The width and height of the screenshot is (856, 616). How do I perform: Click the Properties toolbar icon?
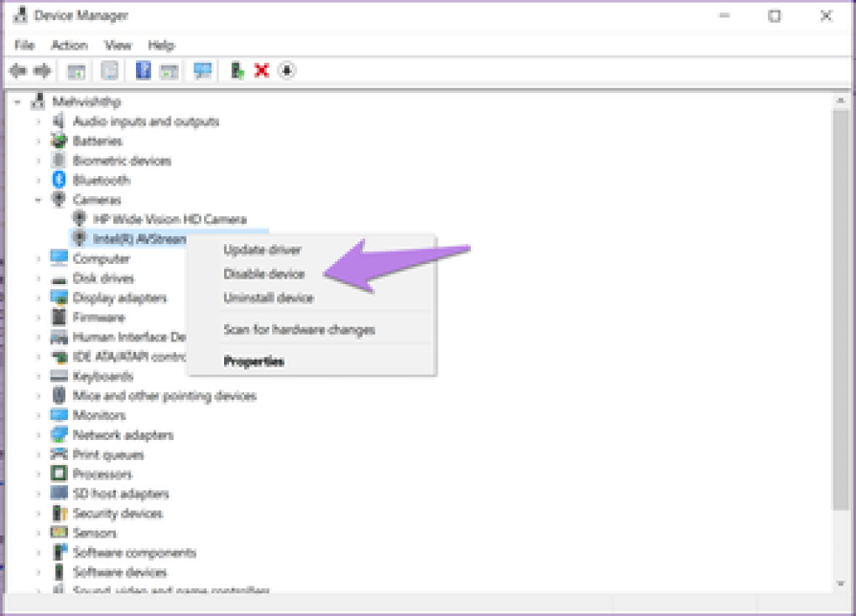click(110, 71)
